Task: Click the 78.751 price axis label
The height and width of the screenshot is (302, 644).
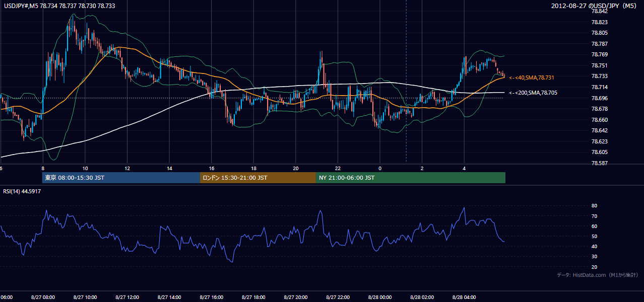Action: (600, 65)
